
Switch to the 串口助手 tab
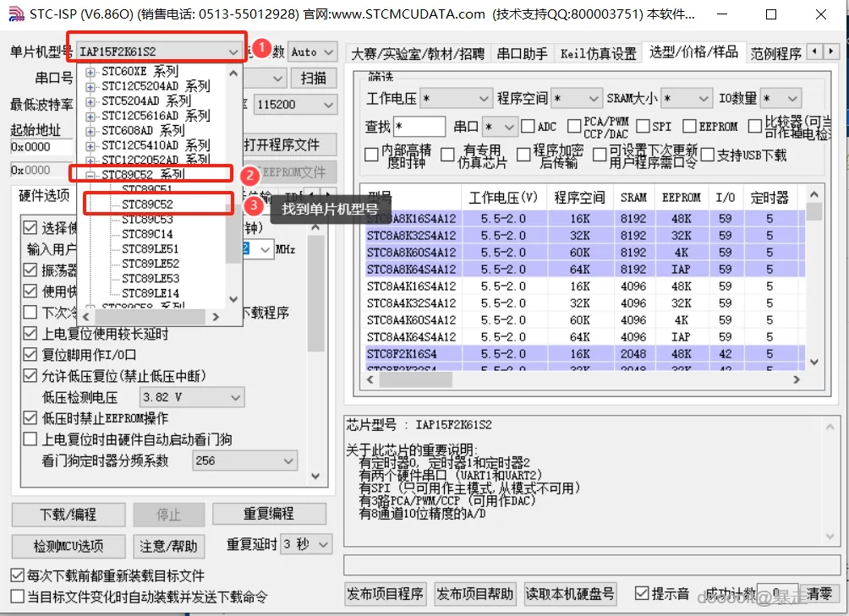click(522, 53)
